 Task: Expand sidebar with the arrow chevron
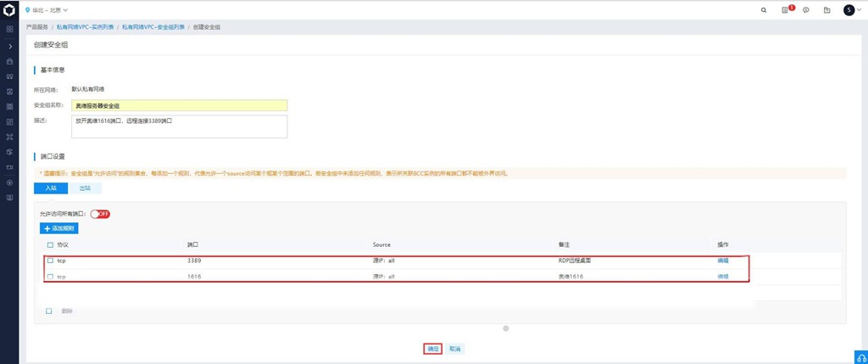[9, 46]
